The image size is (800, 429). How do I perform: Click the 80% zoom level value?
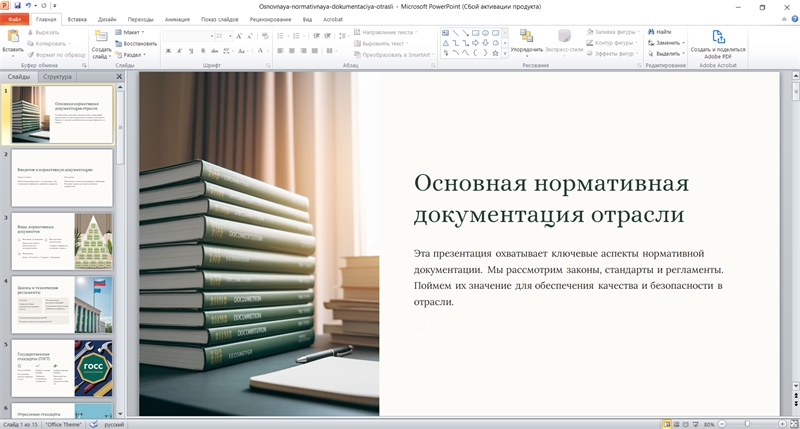click(709, 424)
